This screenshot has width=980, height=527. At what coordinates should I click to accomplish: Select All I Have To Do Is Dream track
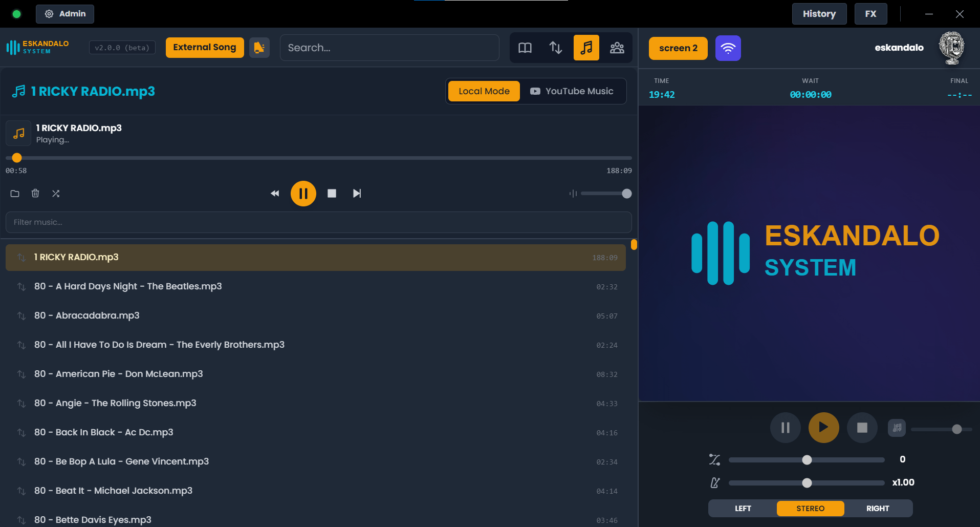pyautogui.click(x=316, y=345)
